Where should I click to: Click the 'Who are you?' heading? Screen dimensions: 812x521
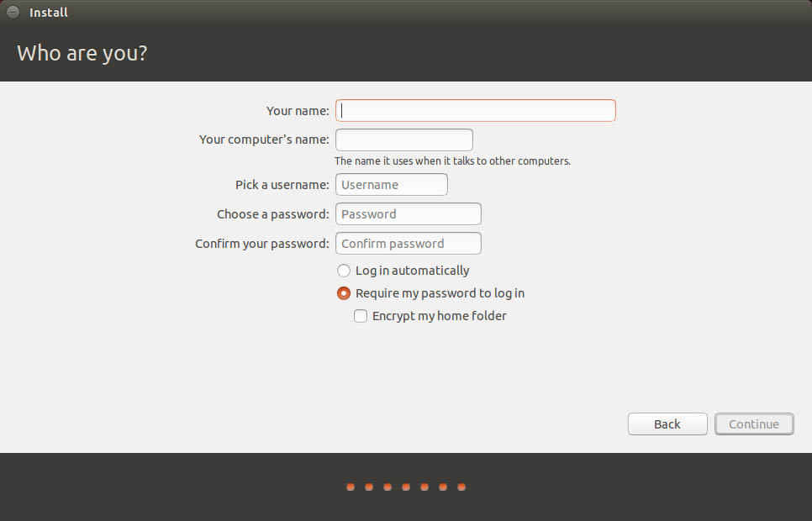[82, 53]
